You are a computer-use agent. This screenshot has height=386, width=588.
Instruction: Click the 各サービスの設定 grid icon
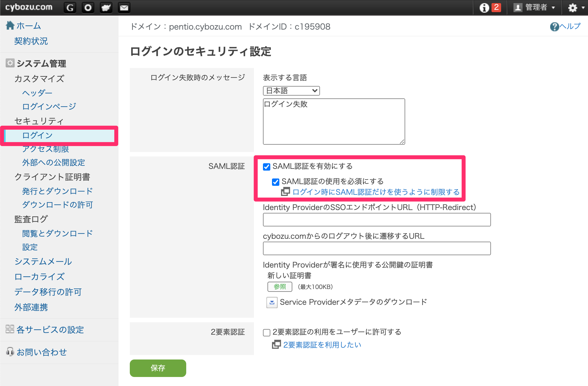[10, 329]
